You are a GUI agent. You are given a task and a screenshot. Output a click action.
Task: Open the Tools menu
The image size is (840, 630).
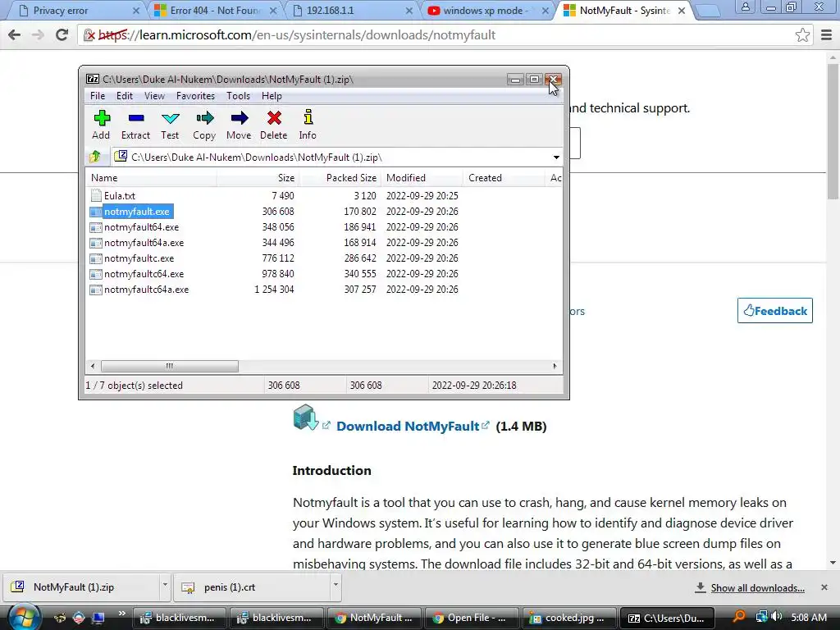coord(238,96)
